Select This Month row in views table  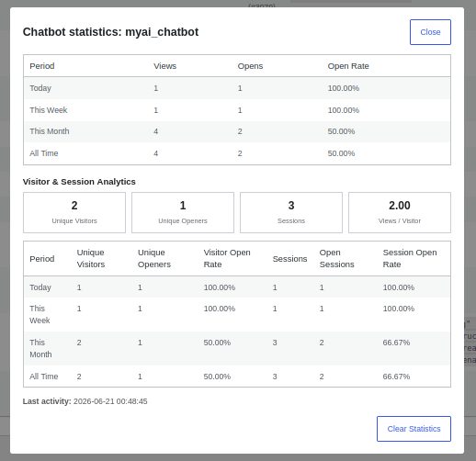237,131
